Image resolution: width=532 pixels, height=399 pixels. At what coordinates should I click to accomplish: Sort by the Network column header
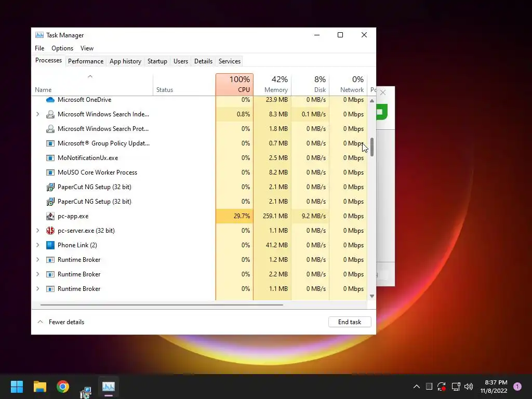point(348,85)
